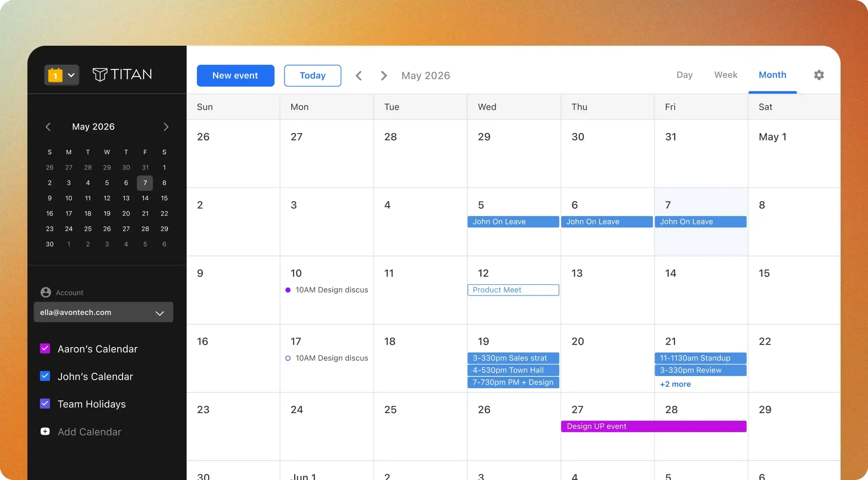Screen dimensions: 868x480
Task: Open John On Leave event on May 5
Action: [x=513, y=222]
